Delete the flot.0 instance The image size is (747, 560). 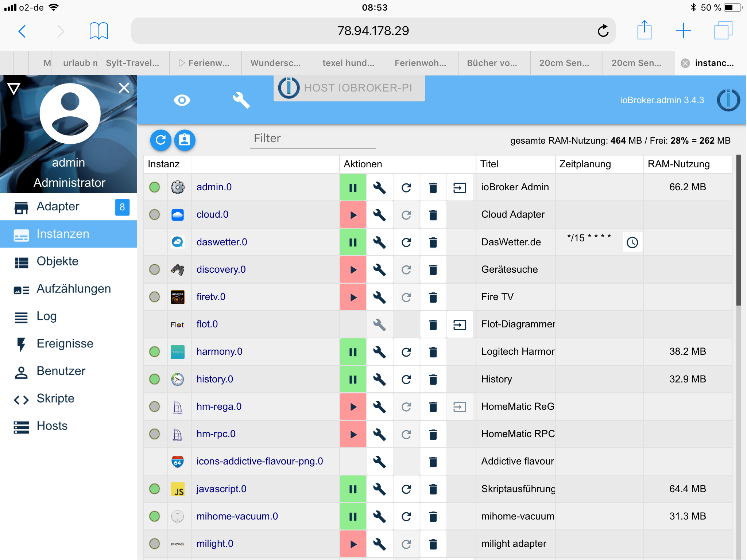pos(433,324)
